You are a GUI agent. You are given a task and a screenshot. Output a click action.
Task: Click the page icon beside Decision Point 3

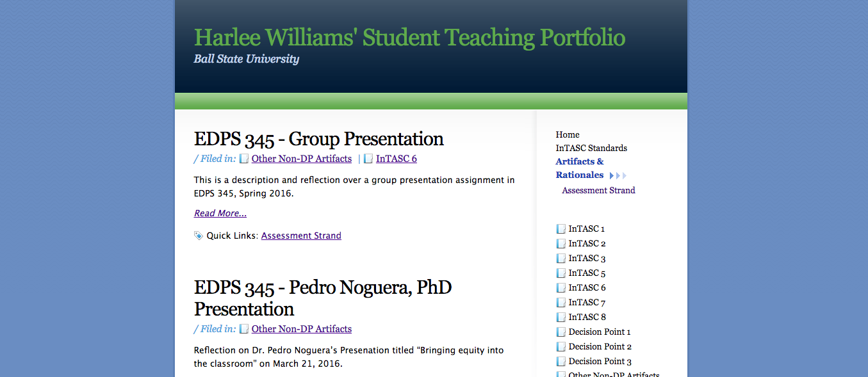(561, 362)
